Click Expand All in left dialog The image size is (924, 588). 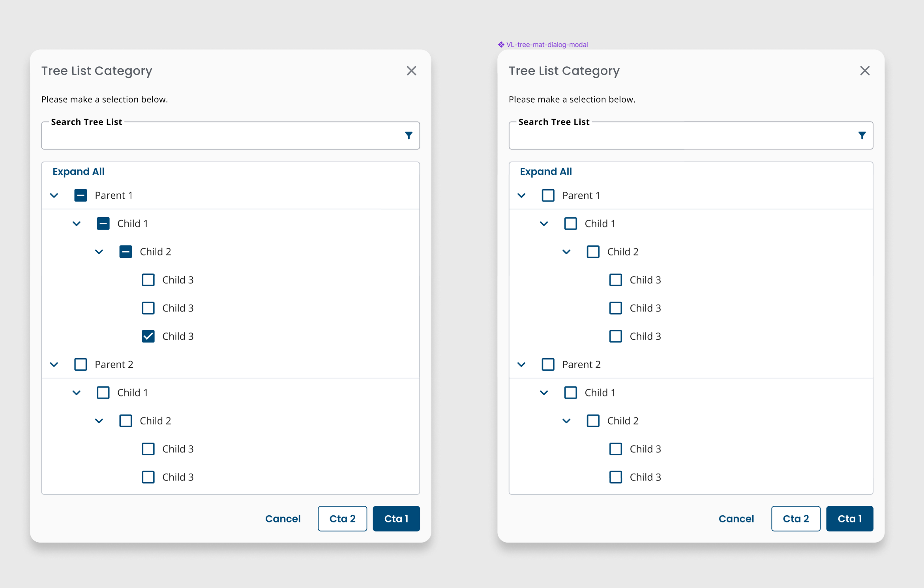(78, 171)
